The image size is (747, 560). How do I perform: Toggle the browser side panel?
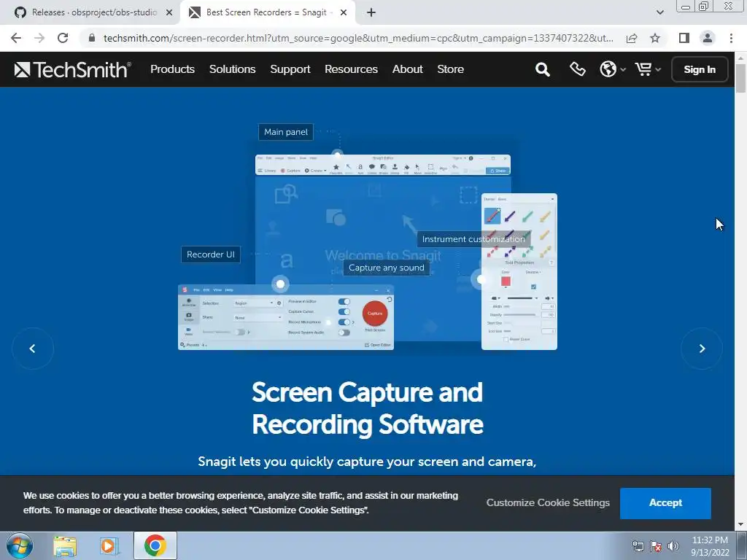tap(684, 38)
